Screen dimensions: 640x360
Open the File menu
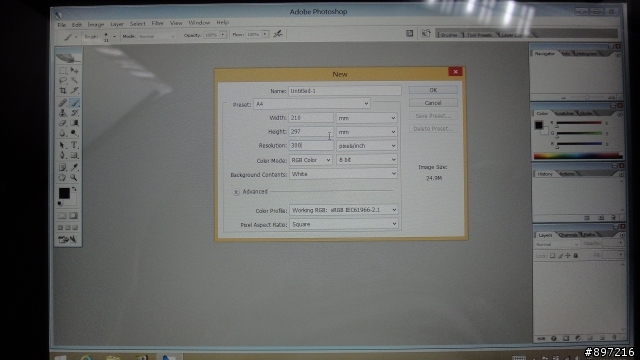(x=62, y=25)
